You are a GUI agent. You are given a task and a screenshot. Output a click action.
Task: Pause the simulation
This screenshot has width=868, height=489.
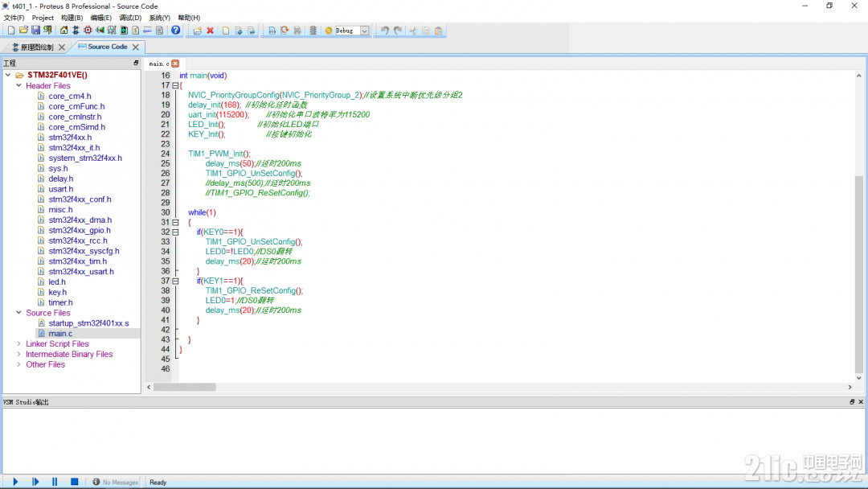[x=55, y=482]
